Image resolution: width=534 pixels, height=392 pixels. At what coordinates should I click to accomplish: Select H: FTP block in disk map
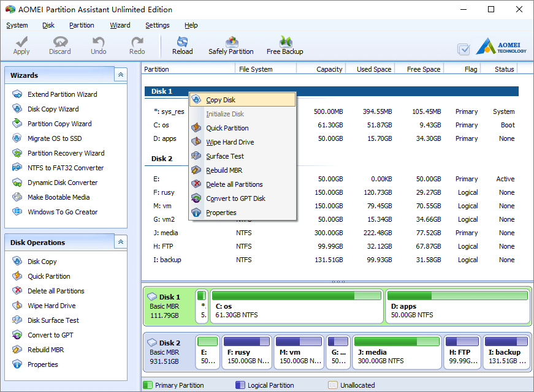point(462,352)
